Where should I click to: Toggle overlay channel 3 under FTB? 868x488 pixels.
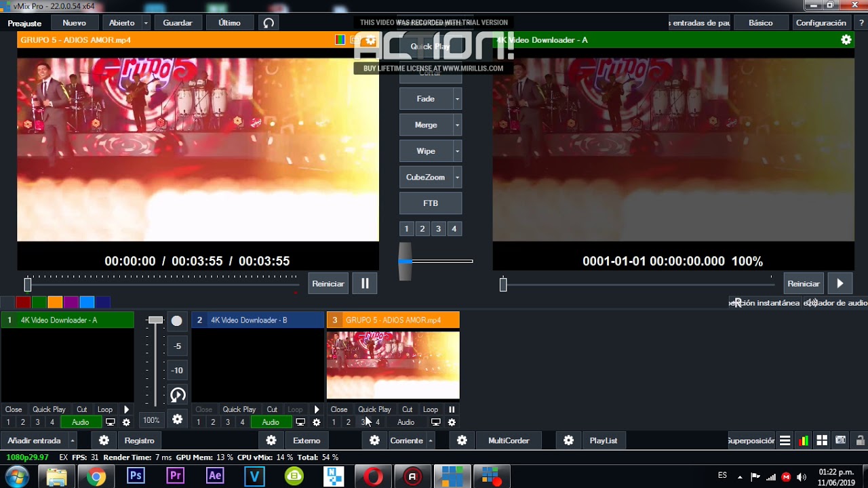point(438,229)
